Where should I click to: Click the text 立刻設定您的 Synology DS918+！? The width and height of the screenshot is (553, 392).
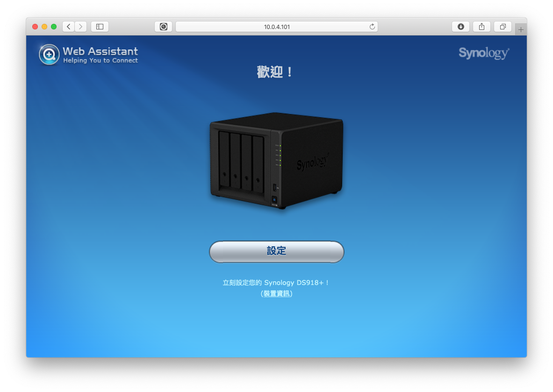[x=276, y=282]
